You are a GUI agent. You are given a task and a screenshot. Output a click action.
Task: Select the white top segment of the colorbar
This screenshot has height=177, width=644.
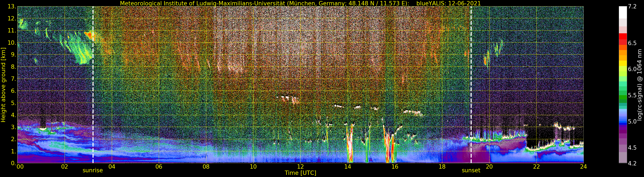623,12
